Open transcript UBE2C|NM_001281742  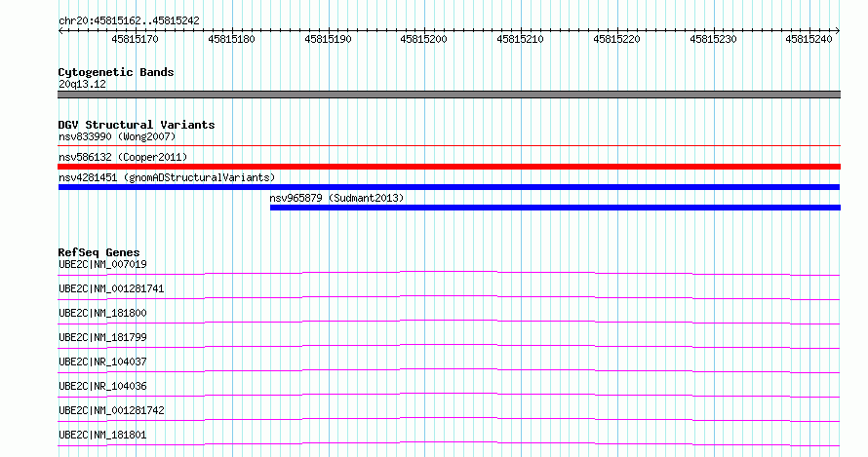pos(111,410)
